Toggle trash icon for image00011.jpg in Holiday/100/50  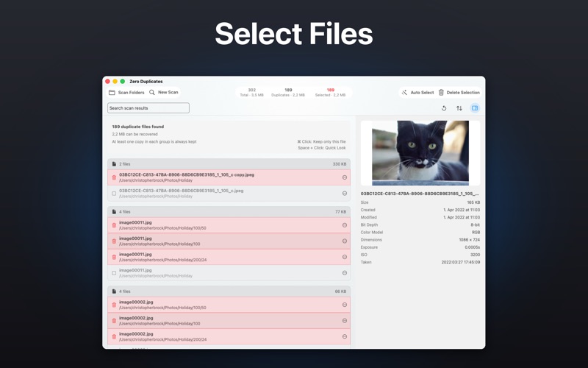[x=114, y=225]
